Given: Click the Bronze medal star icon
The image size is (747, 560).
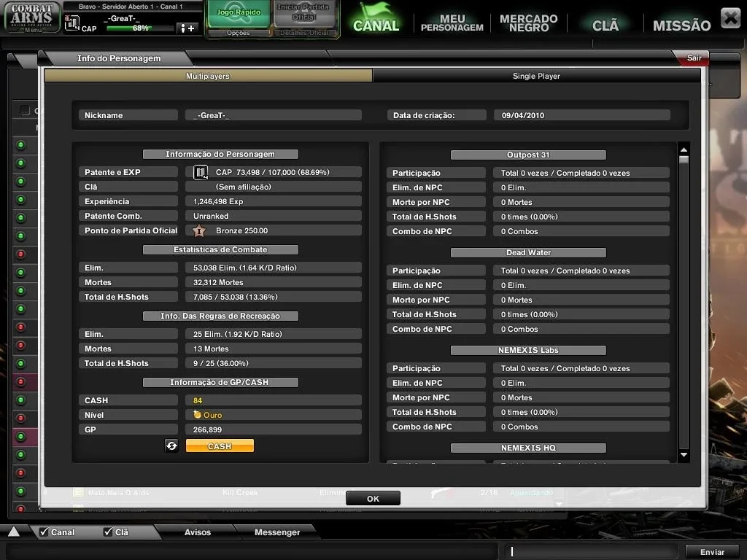Looking at the screenshot, I should pos(199,231).
